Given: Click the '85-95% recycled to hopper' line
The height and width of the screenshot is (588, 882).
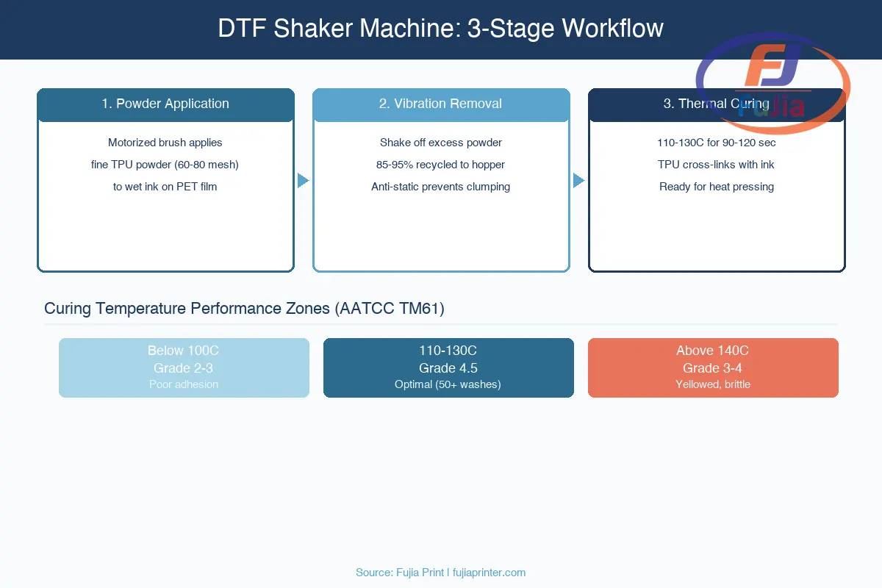Looking at the screenshot, I should (x=441, y=165).
